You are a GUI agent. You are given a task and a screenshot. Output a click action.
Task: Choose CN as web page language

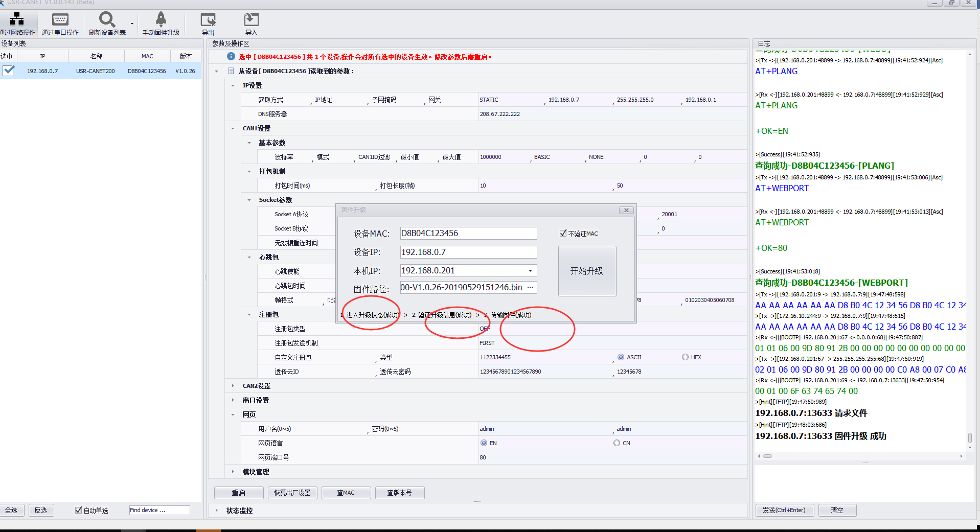617,443
